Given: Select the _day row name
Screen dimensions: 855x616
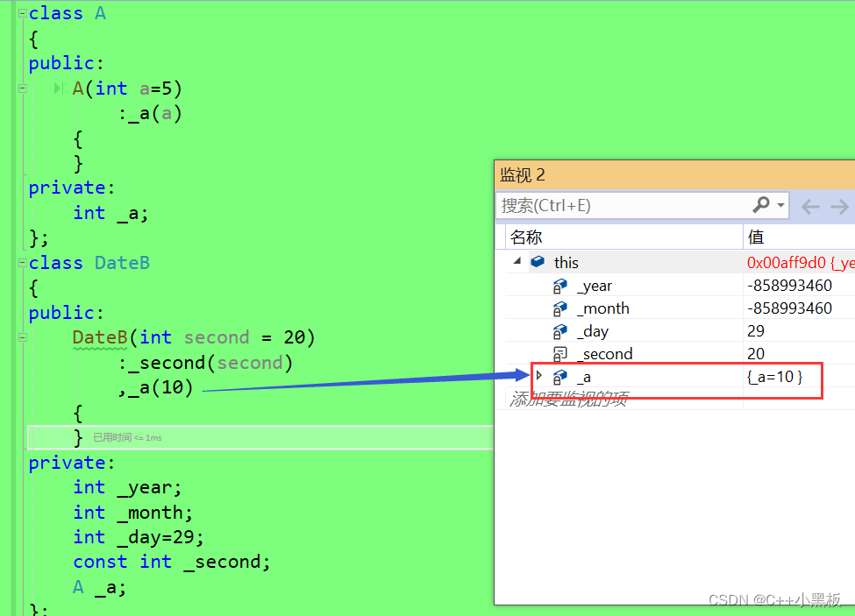Looking at the screenshot, I should (x=593, y=332).
